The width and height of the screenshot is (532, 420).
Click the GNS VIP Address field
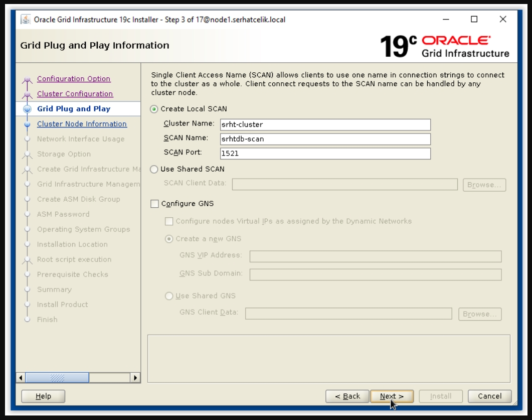[x=375, y=256]
